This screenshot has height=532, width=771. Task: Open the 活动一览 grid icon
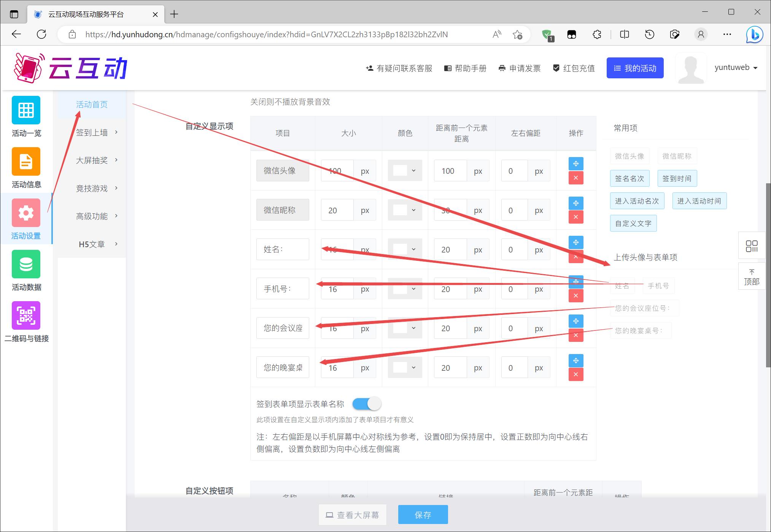[26, 110]
